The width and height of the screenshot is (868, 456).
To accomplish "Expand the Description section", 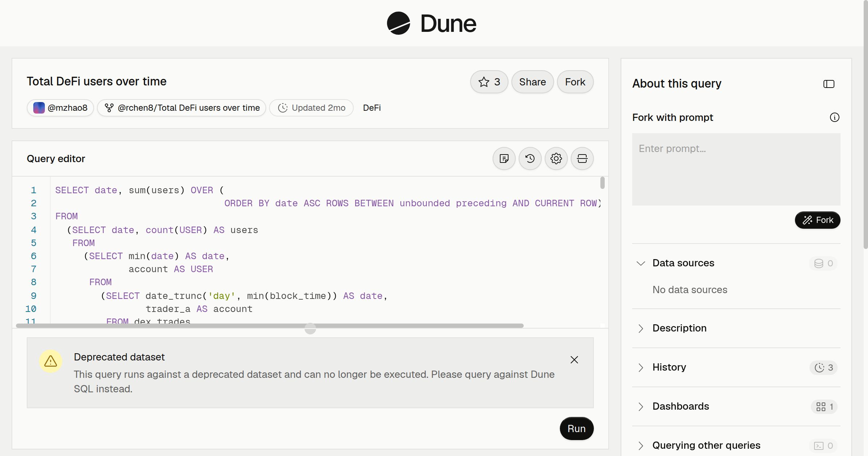I will [x=641, y=328].
